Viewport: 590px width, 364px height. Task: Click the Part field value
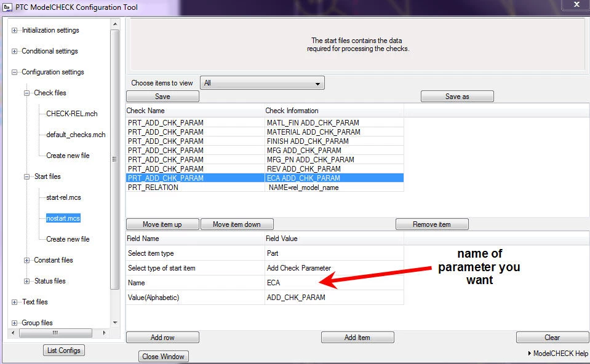click(x=334, y=253)
